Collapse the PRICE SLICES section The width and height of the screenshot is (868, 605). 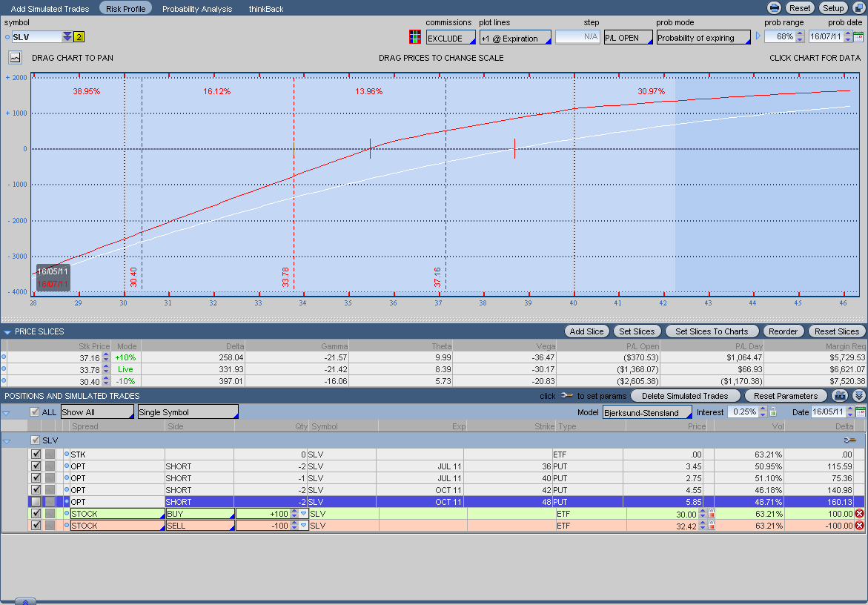coord(7,332)
